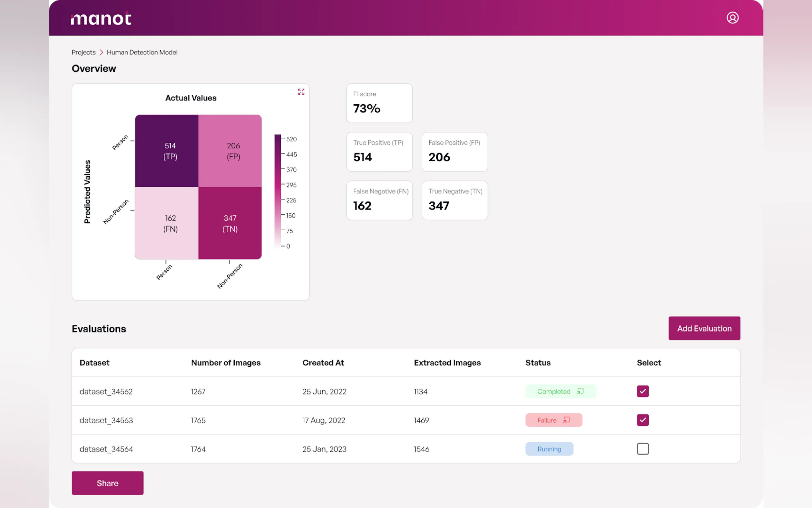Open the user profile icon
The width and height of the screenshot is (812, 508).
pos(732,18)
